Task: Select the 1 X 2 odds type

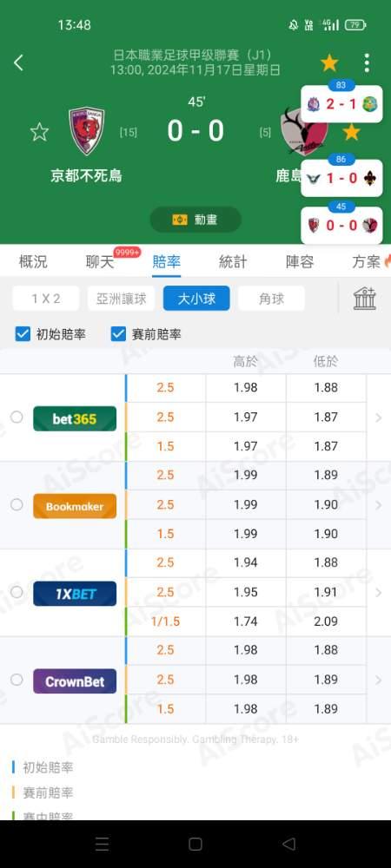Action: pyautogui.click(x=46, y=299)
